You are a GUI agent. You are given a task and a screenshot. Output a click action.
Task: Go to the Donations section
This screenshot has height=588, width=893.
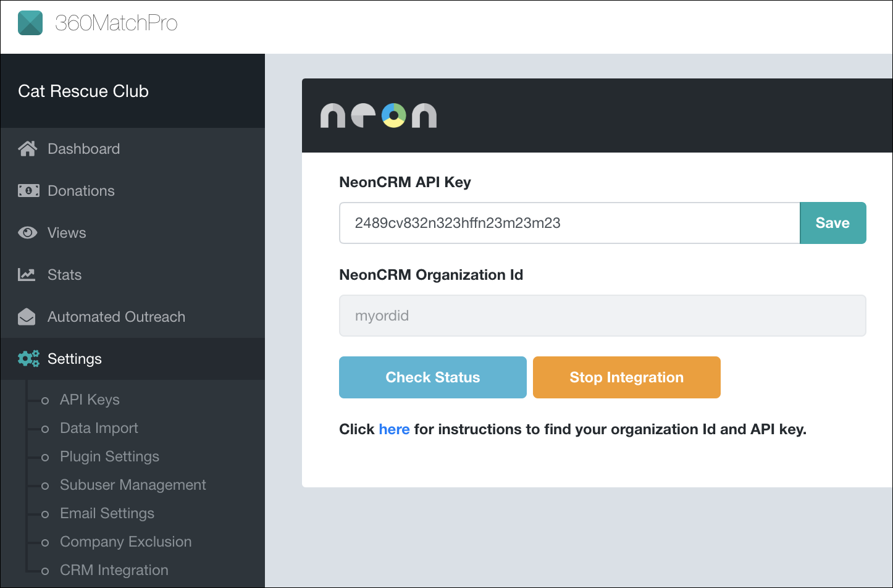point(133,191)
